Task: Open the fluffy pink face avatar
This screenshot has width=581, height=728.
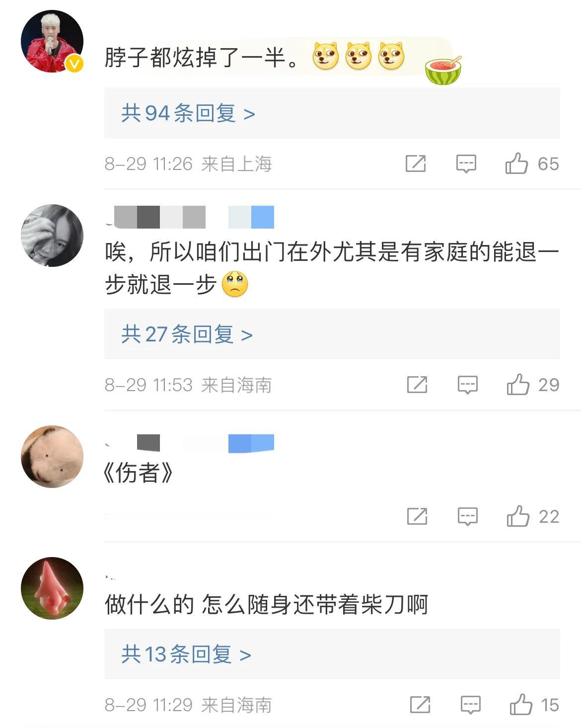Action: coord(52,456)
